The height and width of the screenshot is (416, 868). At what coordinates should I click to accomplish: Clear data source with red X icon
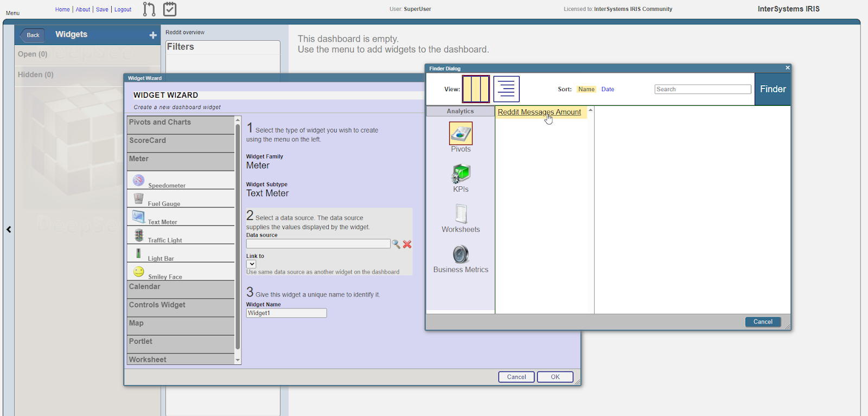(x=407, y=244)
